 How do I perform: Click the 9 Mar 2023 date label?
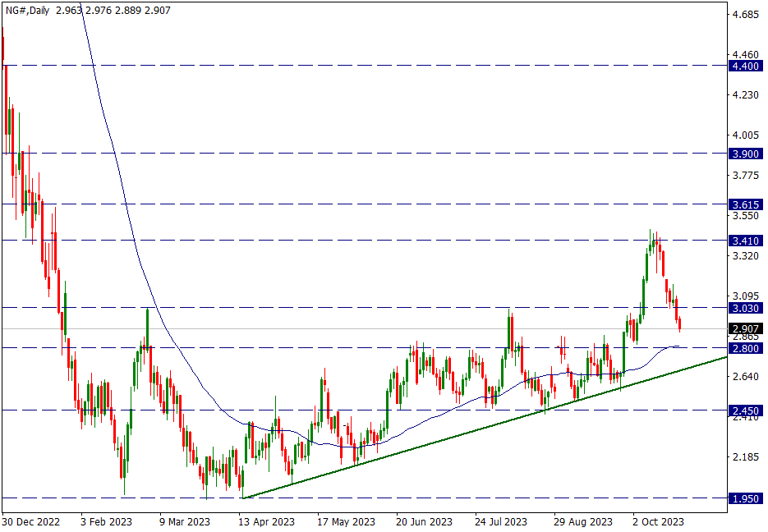tap(185, 521)
